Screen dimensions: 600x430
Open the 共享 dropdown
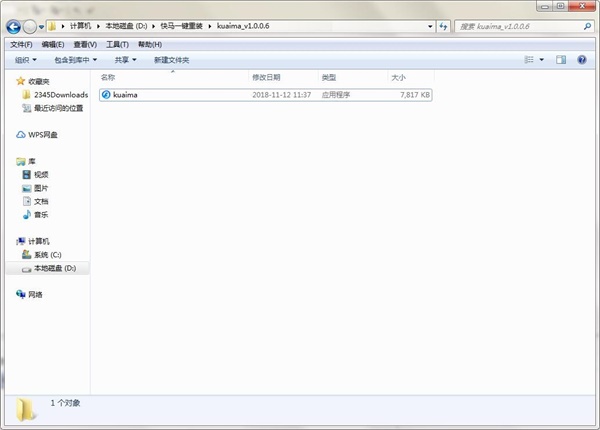coord(125,60)
